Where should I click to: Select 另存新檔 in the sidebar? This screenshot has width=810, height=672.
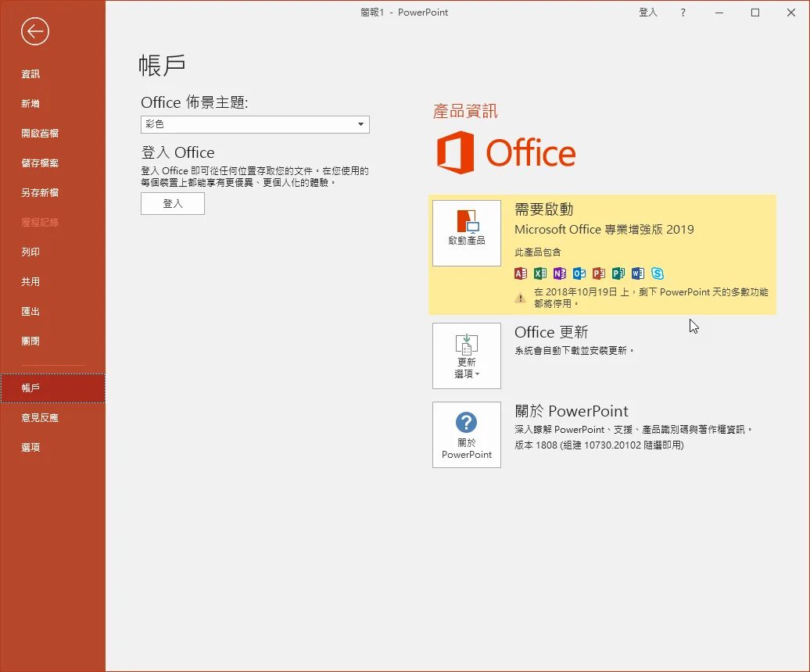[40, 192]
